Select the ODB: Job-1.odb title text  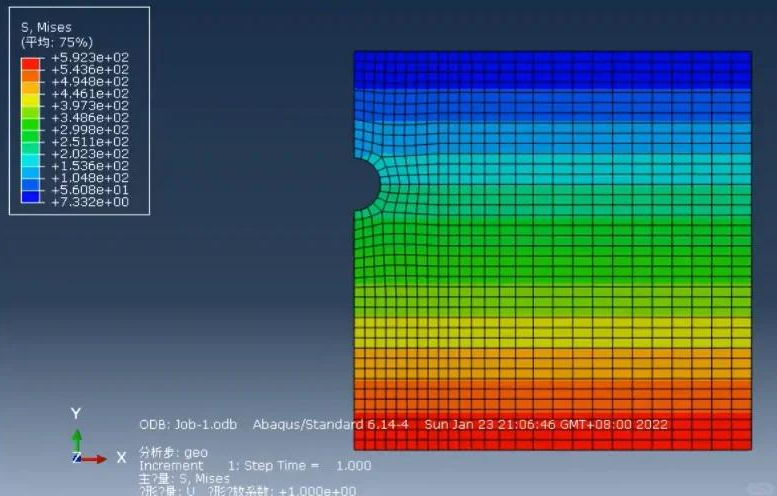coord(188,425)
